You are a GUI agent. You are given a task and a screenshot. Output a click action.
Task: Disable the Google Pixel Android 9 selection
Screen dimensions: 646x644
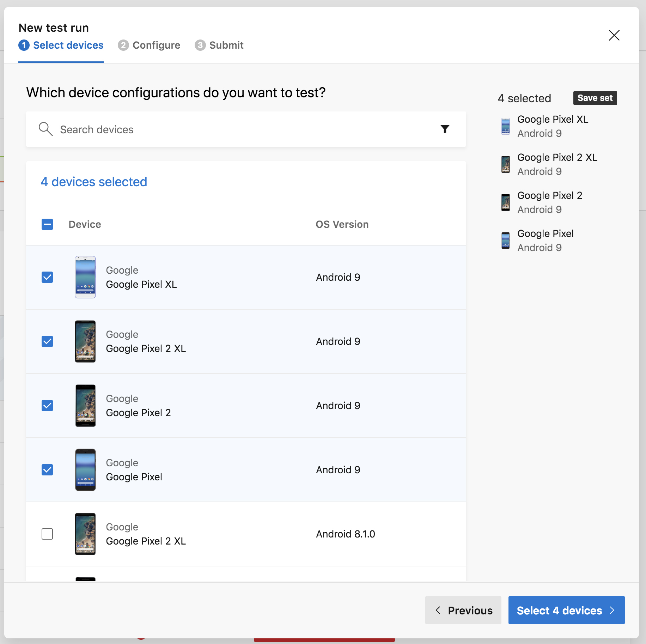[47, 470]
